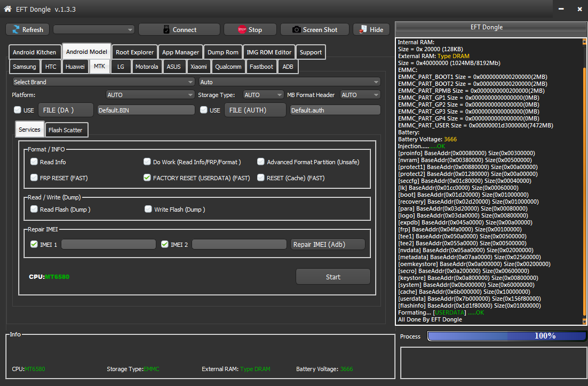Viewport: 588px width, 386px height.
Task: Open the App Manager tab
Action: [x=180, y=52]
